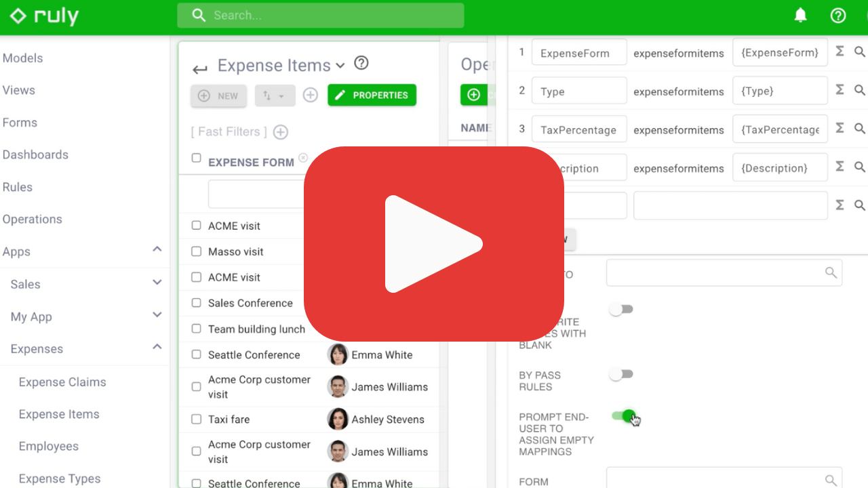Go to Models in the sidebar
Screen dimensions: 868x488
pos(23,58)
